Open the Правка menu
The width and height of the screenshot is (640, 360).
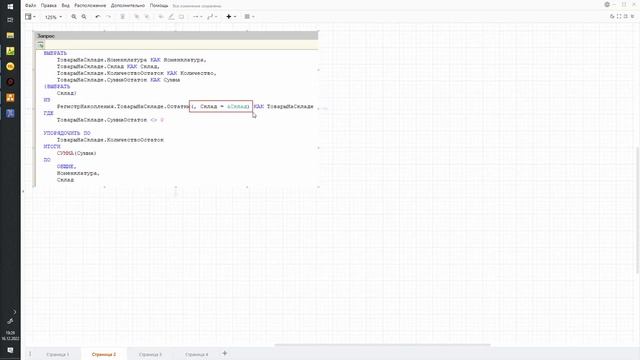pyautogui.click(x=49, y=6)
